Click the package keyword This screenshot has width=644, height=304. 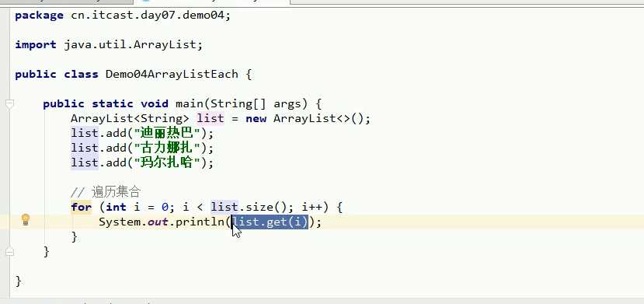[x=40, y=16]
